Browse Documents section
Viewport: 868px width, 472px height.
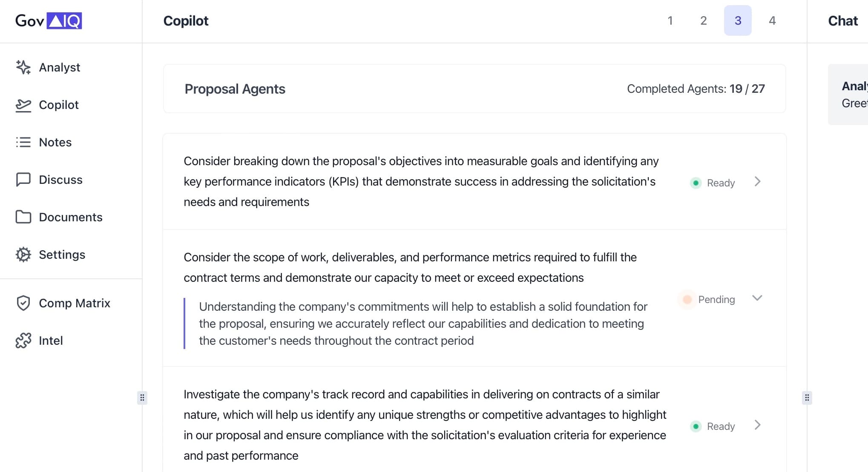pyautogui.click(x=70, y=217)
